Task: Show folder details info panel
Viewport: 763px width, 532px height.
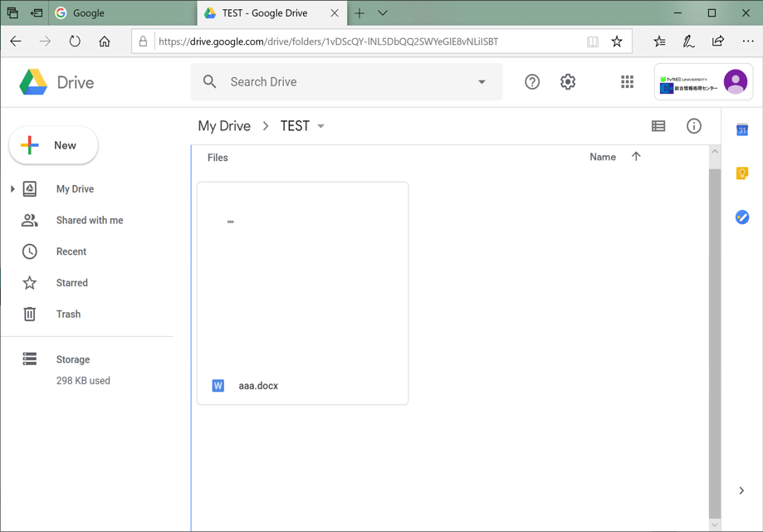Action: pos(694,126)
